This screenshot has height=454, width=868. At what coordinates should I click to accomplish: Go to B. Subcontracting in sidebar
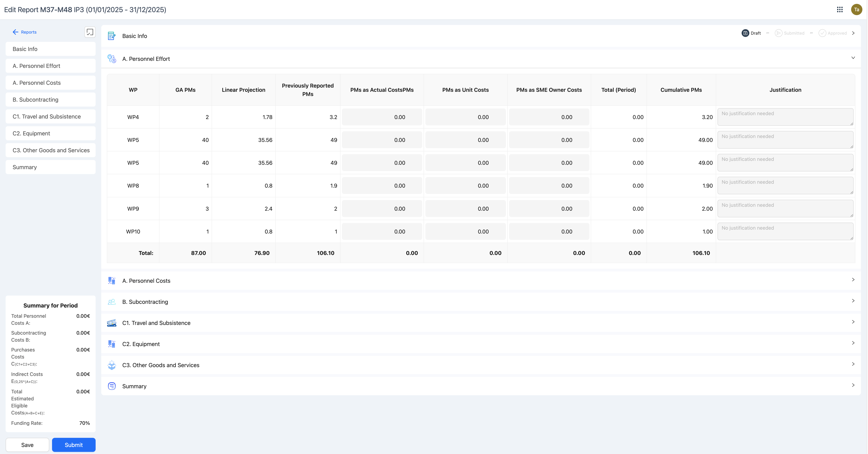coord(51,100)
